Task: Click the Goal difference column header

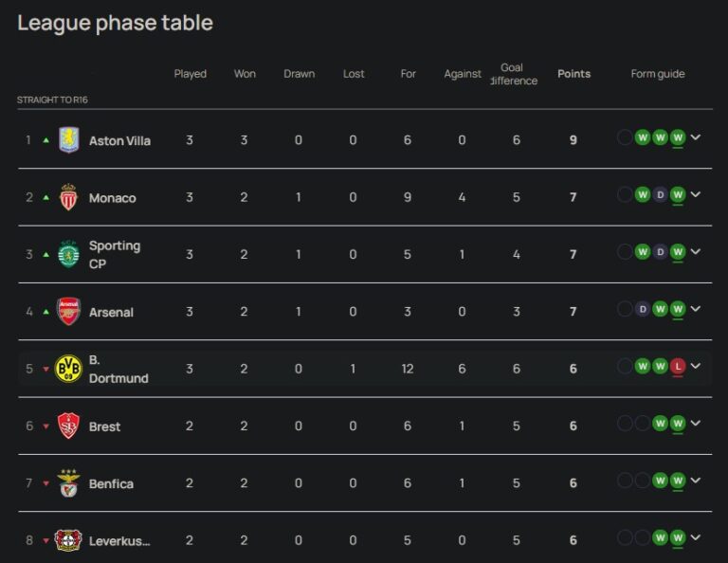Action: (513, 74)
